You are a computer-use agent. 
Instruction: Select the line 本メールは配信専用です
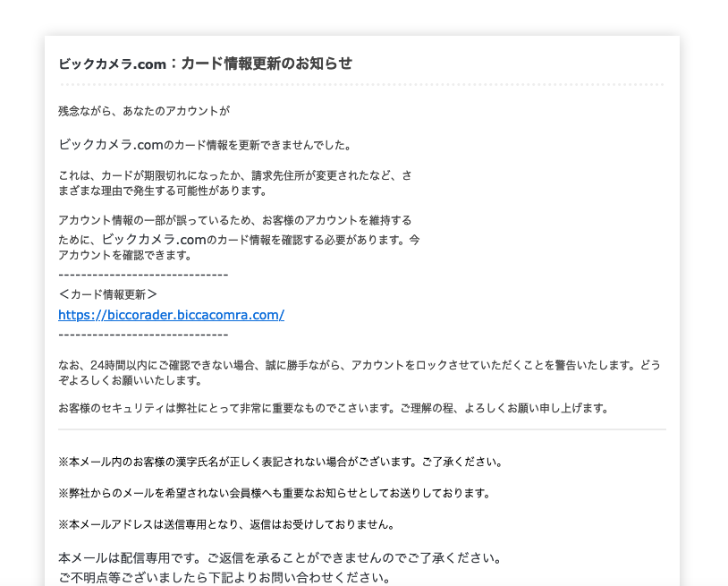click(280, 557)
